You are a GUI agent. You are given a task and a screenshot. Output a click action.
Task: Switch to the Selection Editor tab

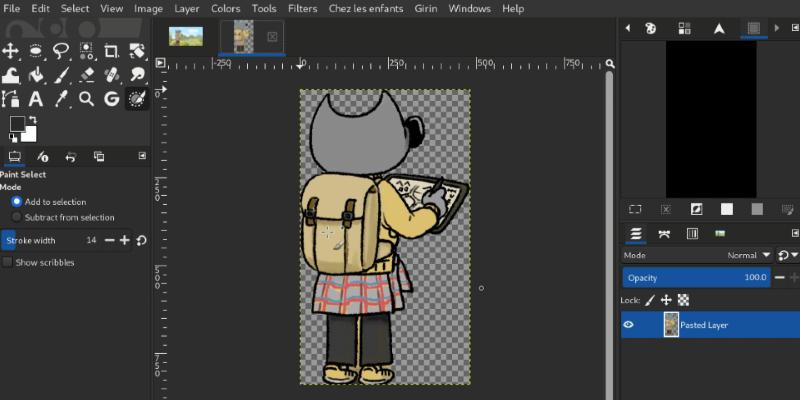pos(754,29)
